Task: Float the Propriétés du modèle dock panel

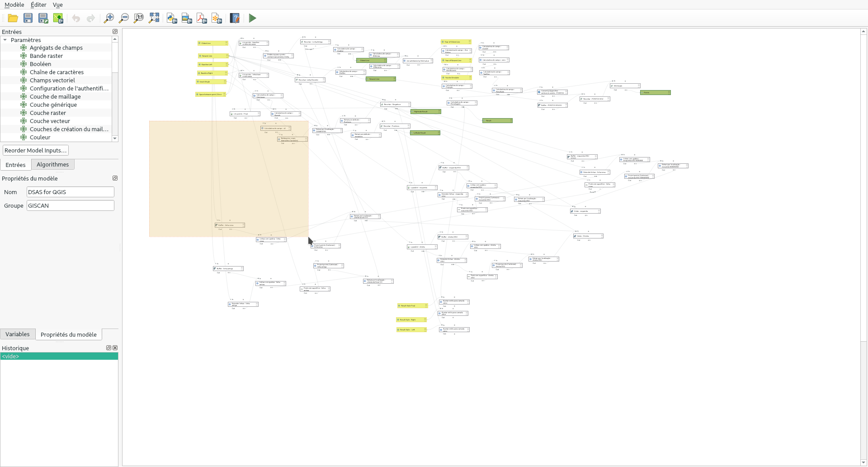Action: point(115,178)
